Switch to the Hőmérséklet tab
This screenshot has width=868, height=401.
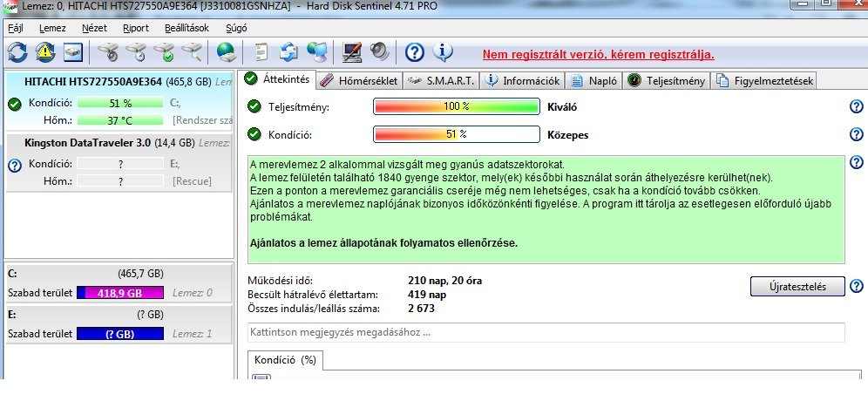(359, 81)
